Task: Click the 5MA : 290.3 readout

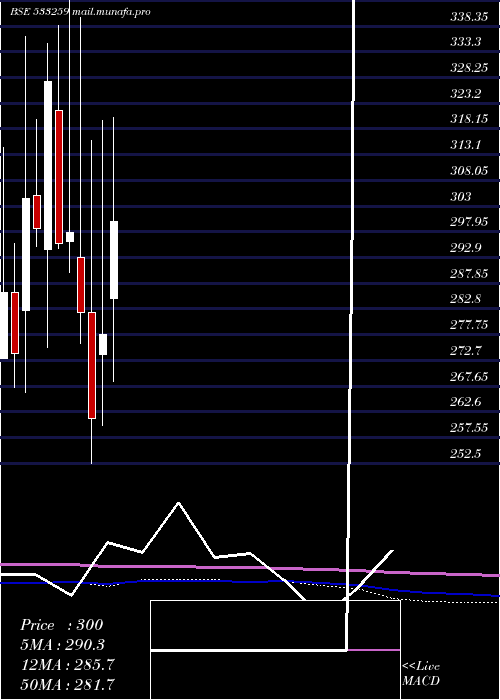Action: [x=63, y=645]
